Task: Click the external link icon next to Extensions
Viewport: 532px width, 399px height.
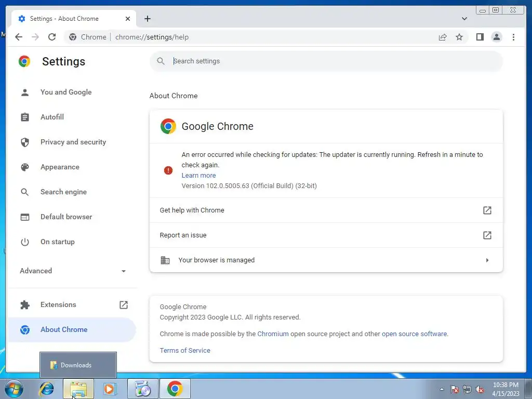Action: click(x=124, y=304)
